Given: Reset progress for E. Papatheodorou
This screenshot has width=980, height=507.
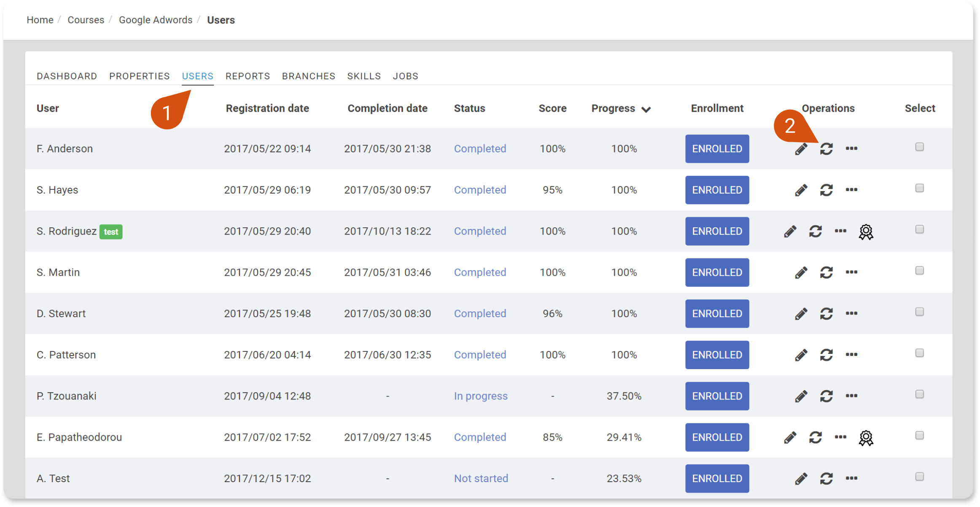Looking at the screenshot, I should click(x=816, y=437).
